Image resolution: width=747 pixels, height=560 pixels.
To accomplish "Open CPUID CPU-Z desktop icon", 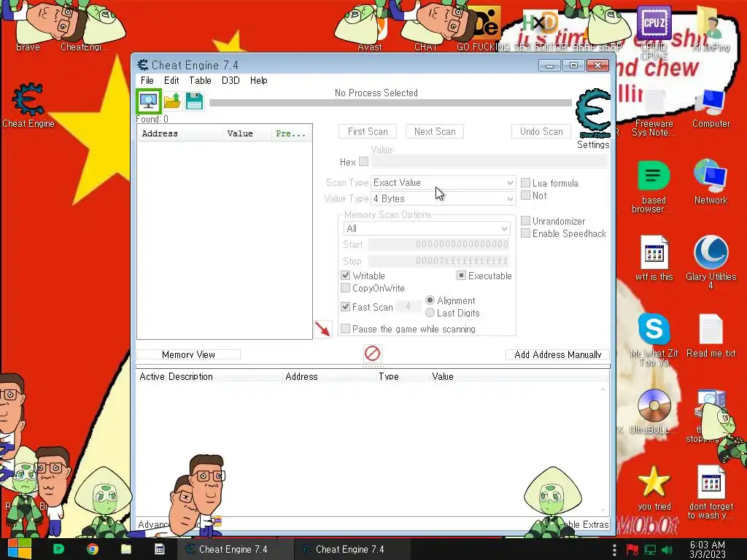I will coord(654,31).
